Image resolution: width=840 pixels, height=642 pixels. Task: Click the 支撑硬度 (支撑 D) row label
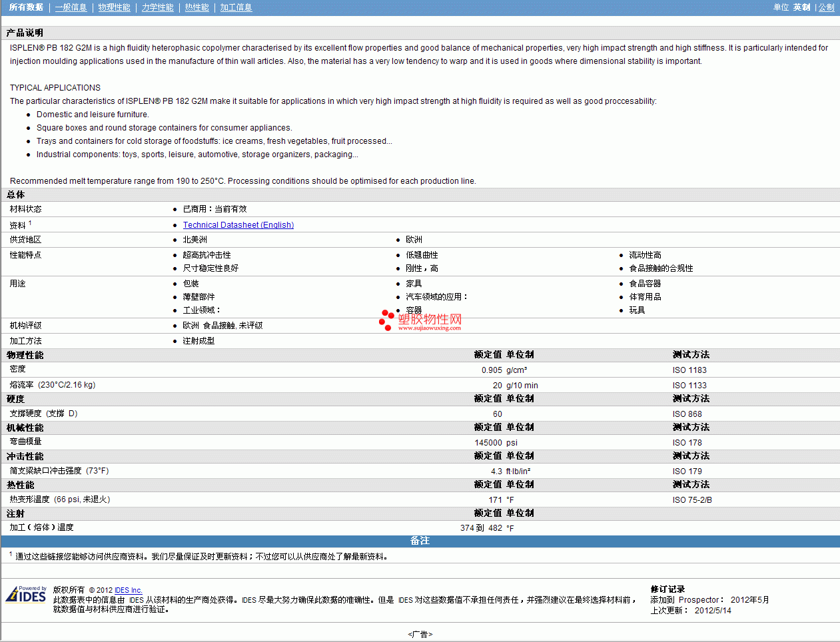click(43, 414)
